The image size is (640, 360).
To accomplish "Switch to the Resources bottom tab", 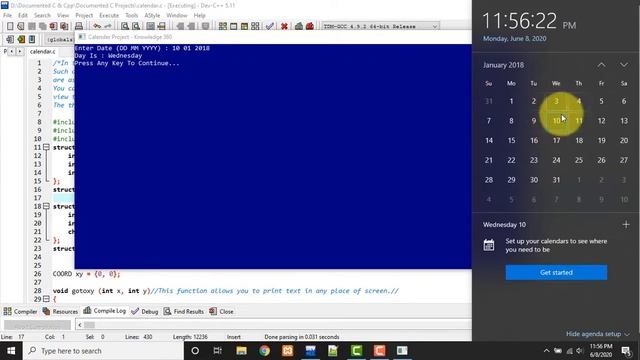I will (60, 311).
